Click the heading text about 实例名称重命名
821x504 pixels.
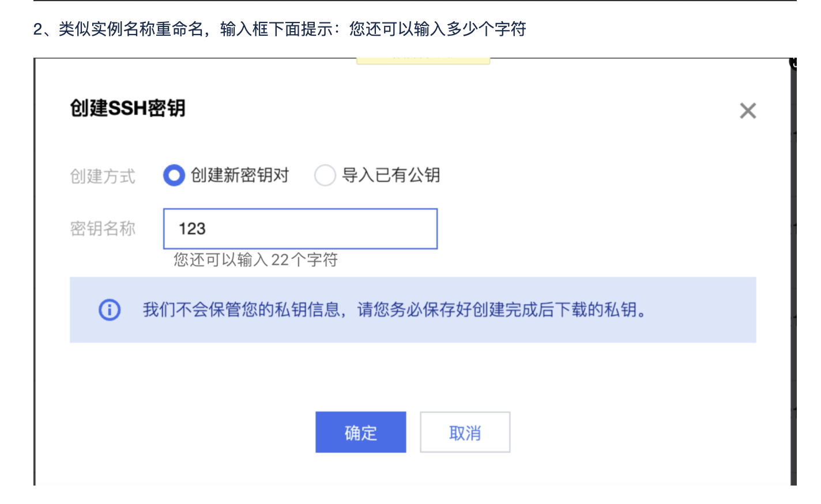pyautogui.click(x=280, y=29)
